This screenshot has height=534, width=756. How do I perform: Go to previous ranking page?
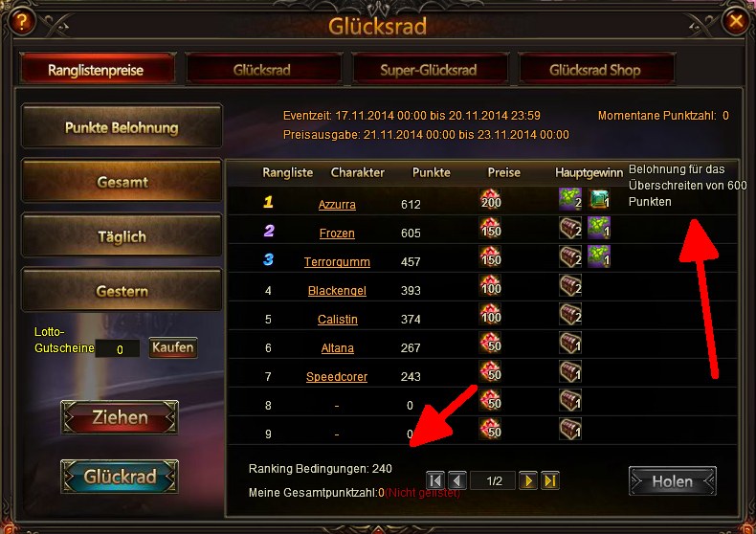[457, 480]
